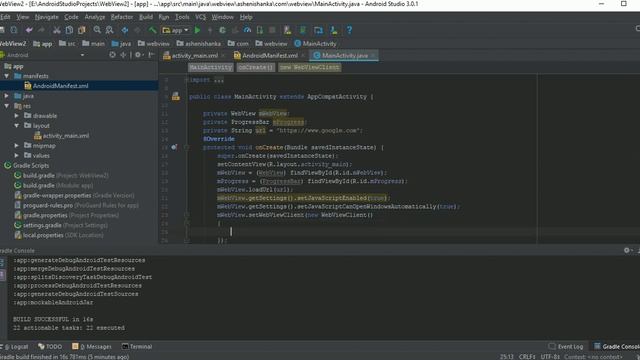Click the Attach debugger to process icon
Image resolution: width=640 pixels, height=360 pixels.
click(x=260, y=30)
